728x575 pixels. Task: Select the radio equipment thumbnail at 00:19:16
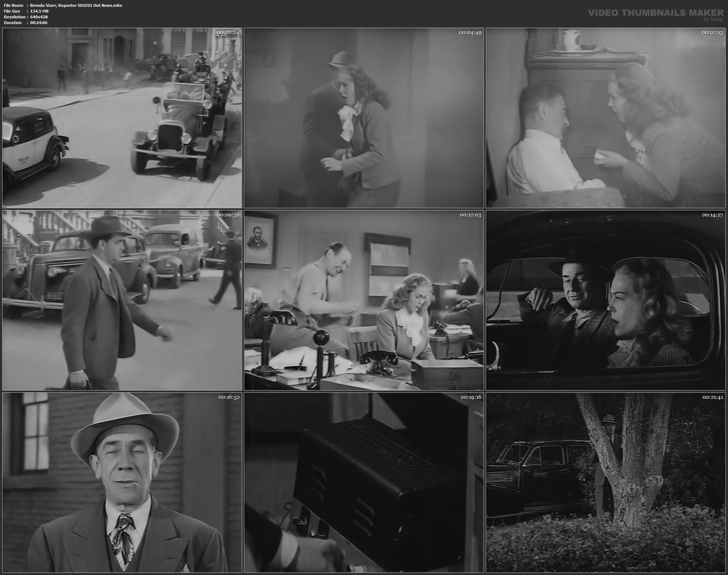tap(364, 483)
